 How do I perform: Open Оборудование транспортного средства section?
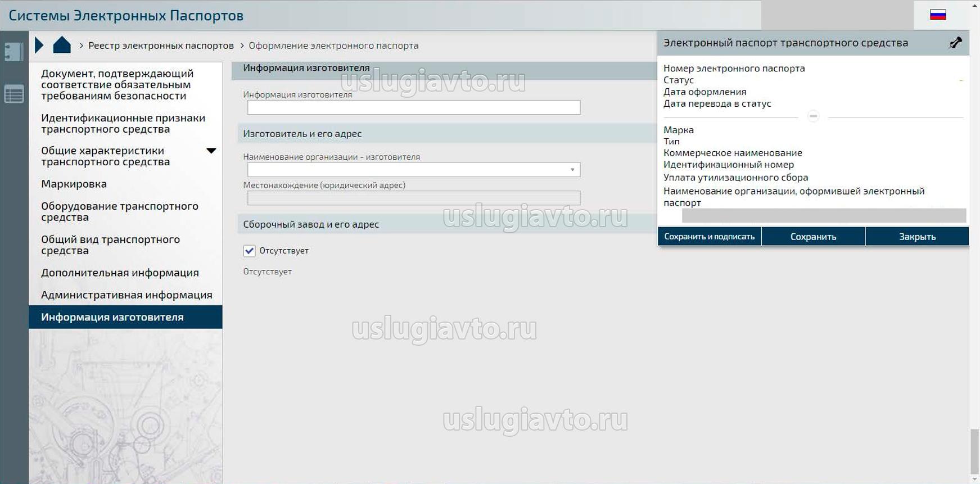click(119, 211)
